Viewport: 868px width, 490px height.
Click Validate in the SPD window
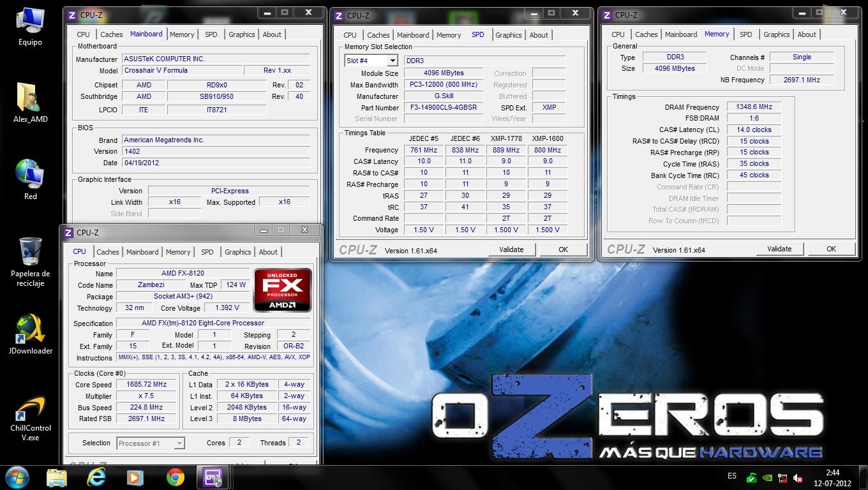[x=511, y=249]
